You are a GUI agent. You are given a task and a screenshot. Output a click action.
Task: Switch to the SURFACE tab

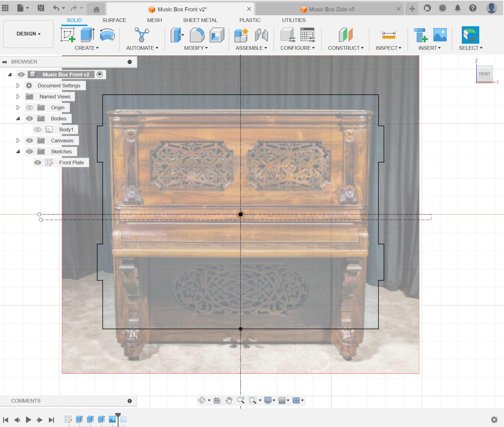(114, 20)
